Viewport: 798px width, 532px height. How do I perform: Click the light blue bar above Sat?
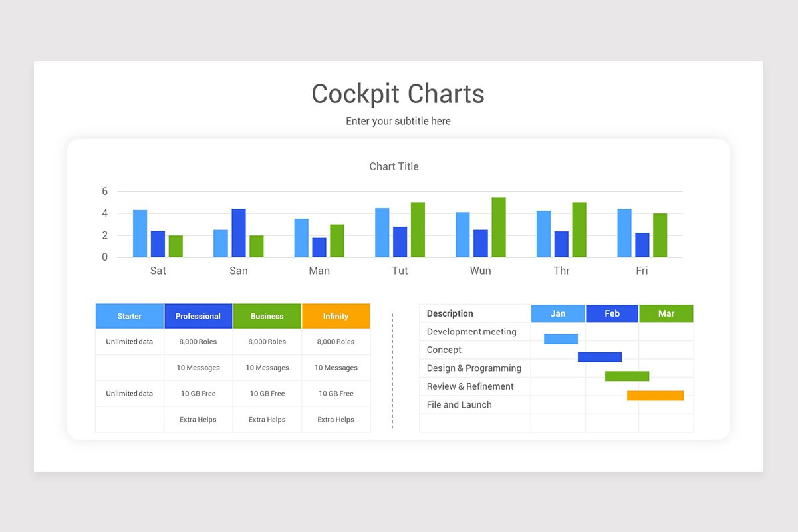[x=139, y=233]
